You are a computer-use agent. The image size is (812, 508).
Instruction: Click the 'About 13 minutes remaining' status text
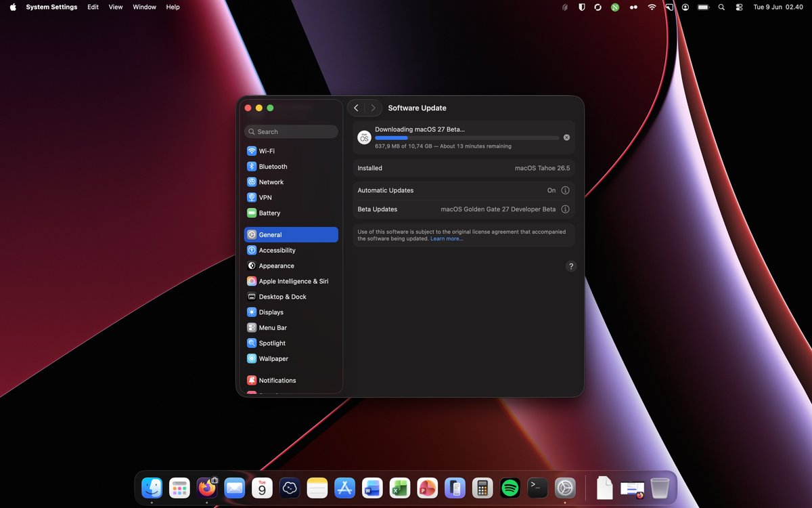click(476, 146)
